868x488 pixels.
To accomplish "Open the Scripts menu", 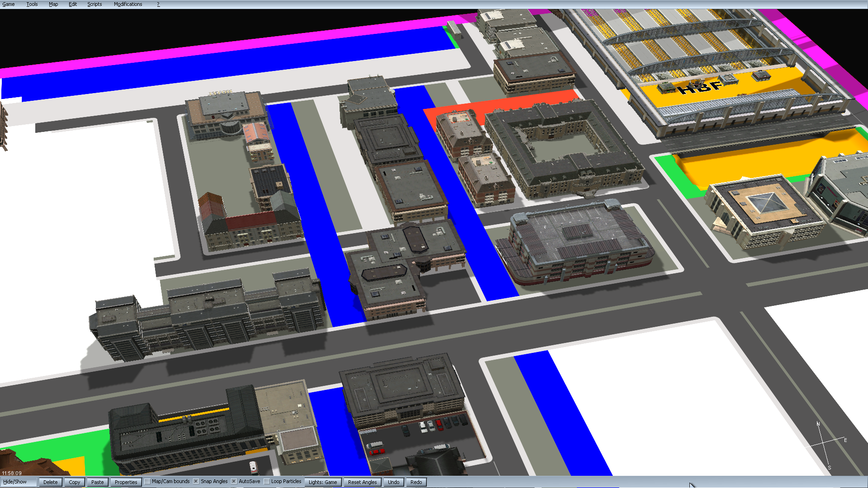I will tap(94, 4).
